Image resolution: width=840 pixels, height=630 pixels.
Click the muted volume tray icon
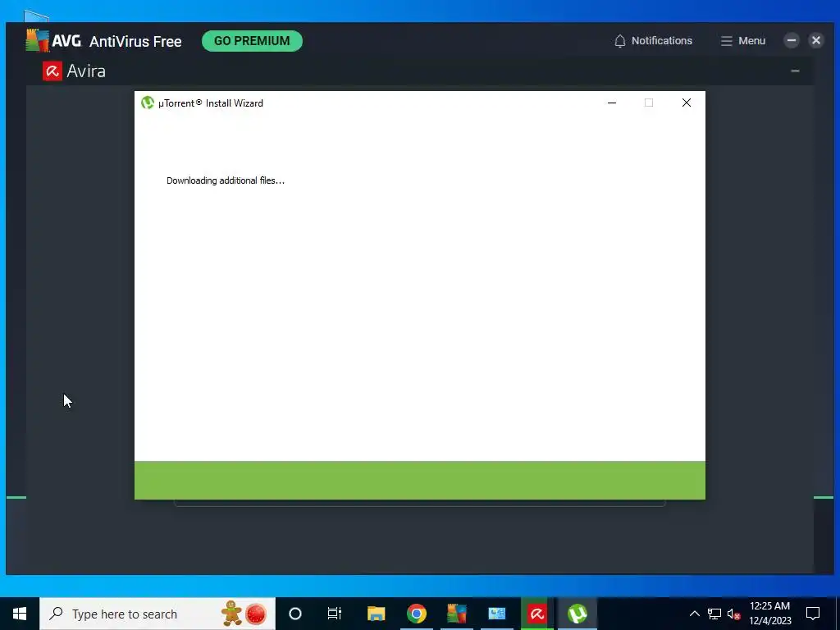click(734, 614)
